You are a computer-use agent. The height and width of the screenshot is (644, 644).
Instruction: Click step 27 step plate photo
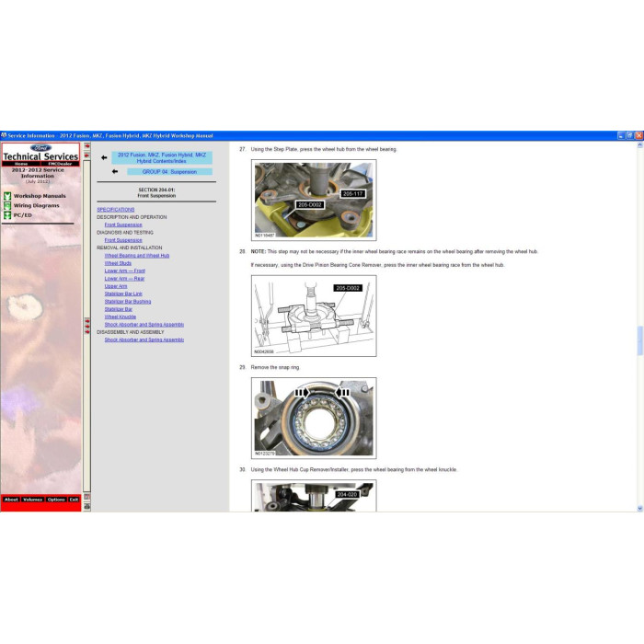coord(314,200)
